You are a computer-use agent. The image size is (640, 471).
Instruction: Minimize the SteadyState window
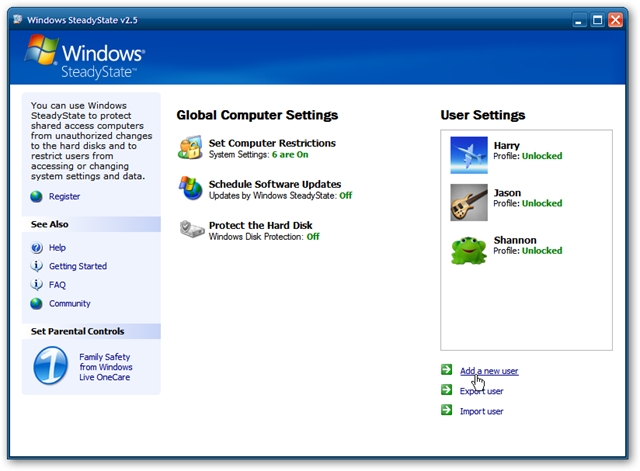click(x=578, y=20)
